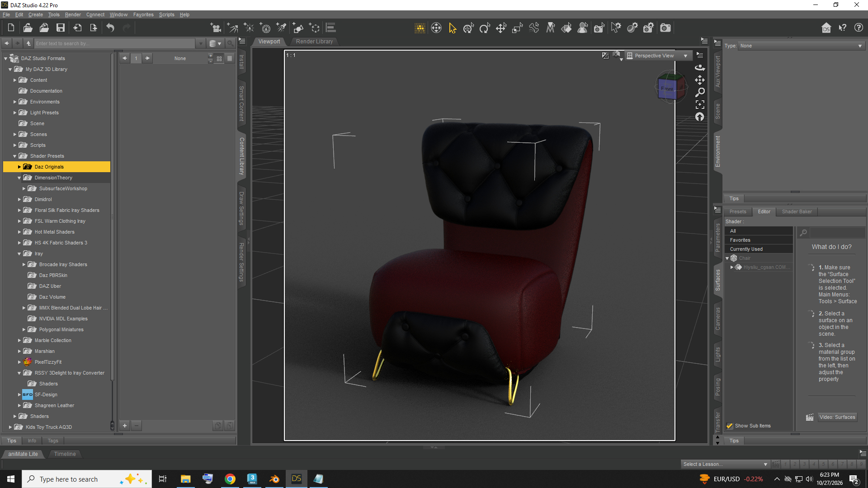Open a file with the Open icon
This screenshot has width=868, height=488.
pyautogui.click(x=28, y=28)
